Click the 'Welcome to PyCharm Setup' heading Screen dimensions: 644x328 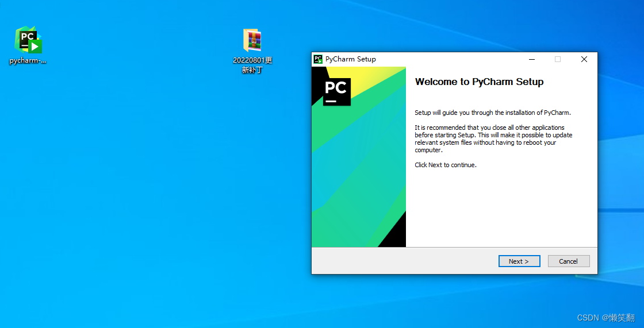point(480,82)
